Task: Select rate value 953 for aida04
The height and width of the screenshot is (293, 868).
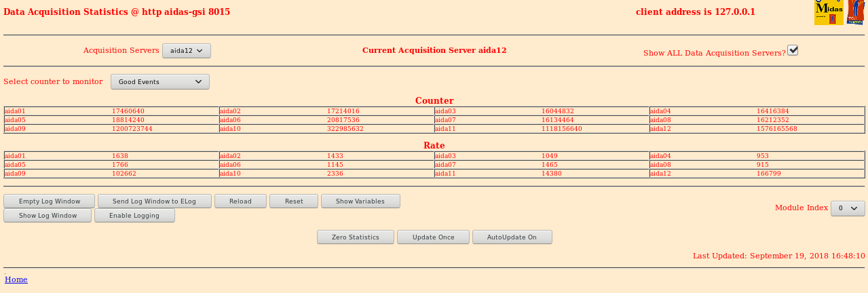Action: (x=763, y=156)
